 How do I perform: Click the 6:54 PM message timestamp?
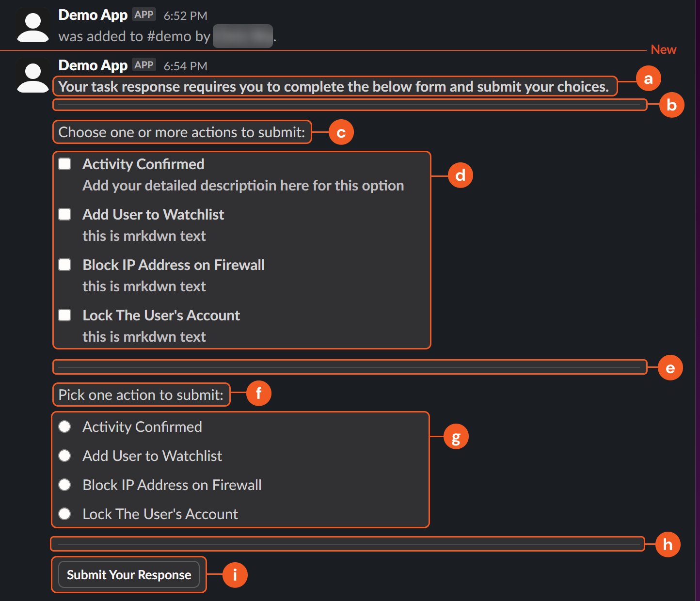[x=185, y=66]
